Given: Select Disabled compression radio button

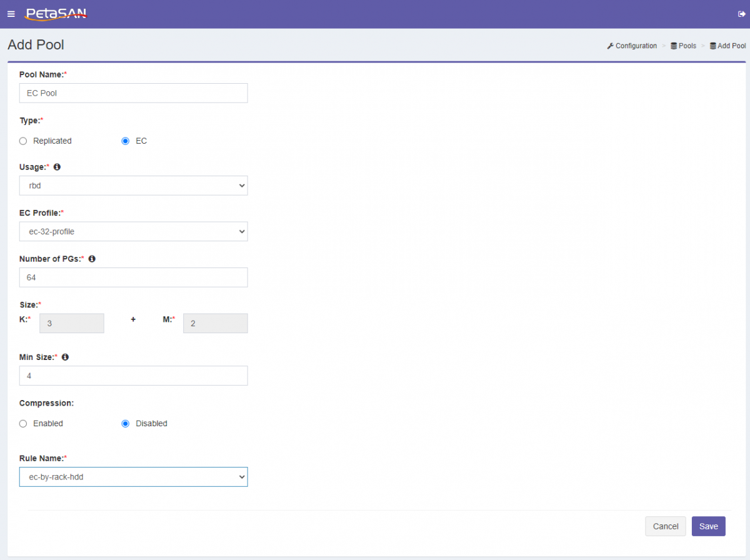Looking at the screenshot, I should tap(125, 424).
